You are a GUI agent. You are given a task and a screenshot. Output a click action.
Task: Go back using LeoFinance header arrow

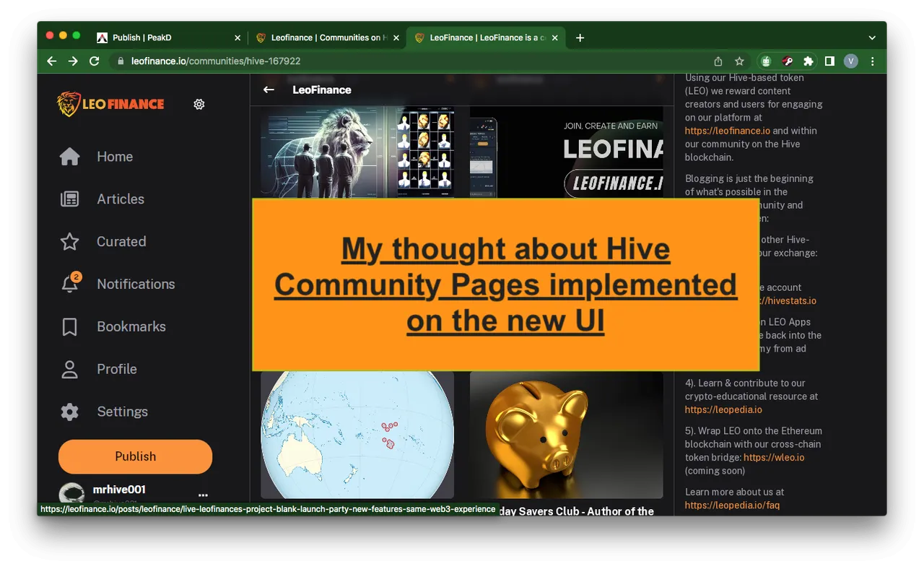click(x=269, y=90)
